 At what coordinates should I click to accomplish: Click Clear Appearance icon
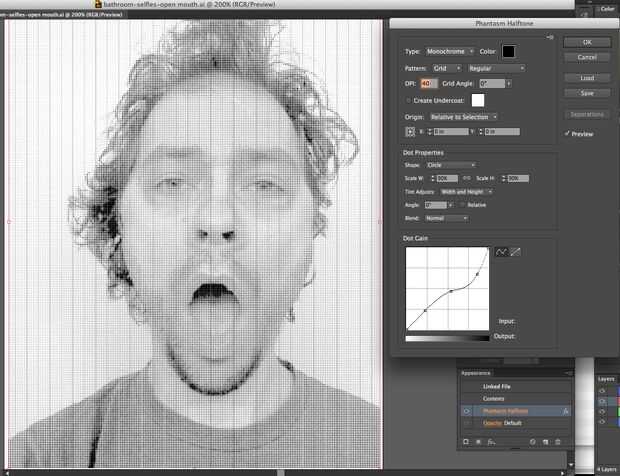pyautogui.click(x=533, y=442)
